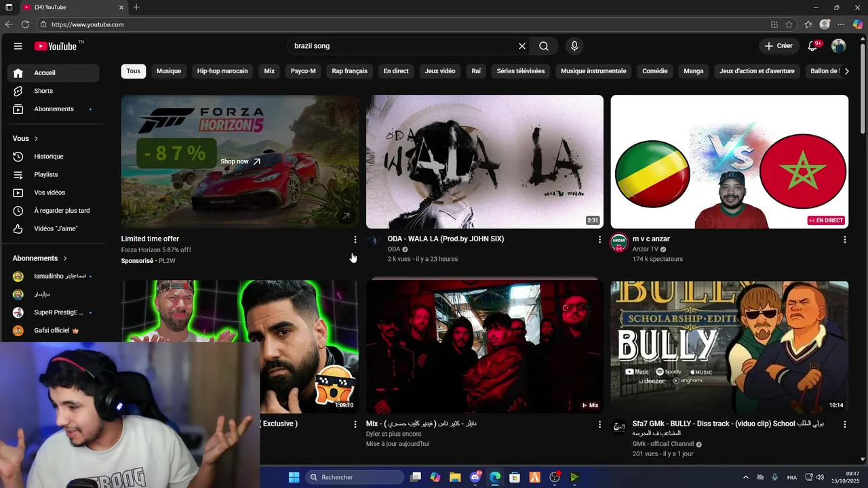Open the Ismailinho channel subscription
The height and width of the screenshot is (488, 868).
(54, 277)
